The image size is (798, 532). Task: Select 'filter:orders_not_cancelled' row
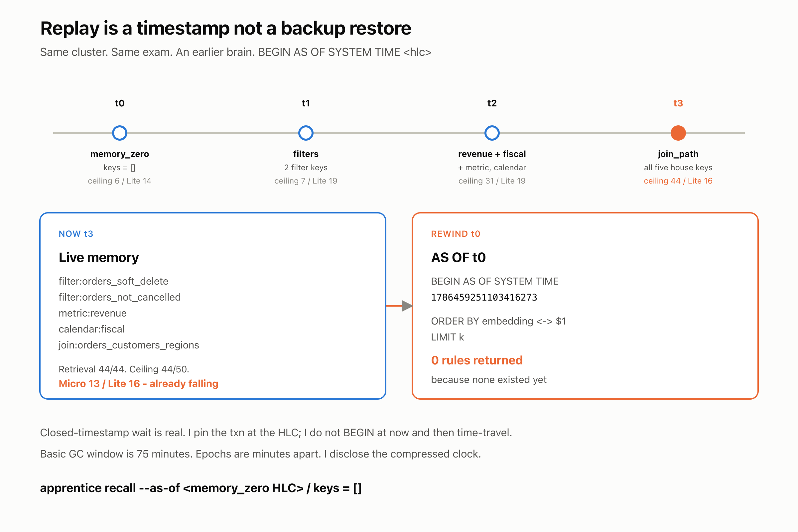119,297
